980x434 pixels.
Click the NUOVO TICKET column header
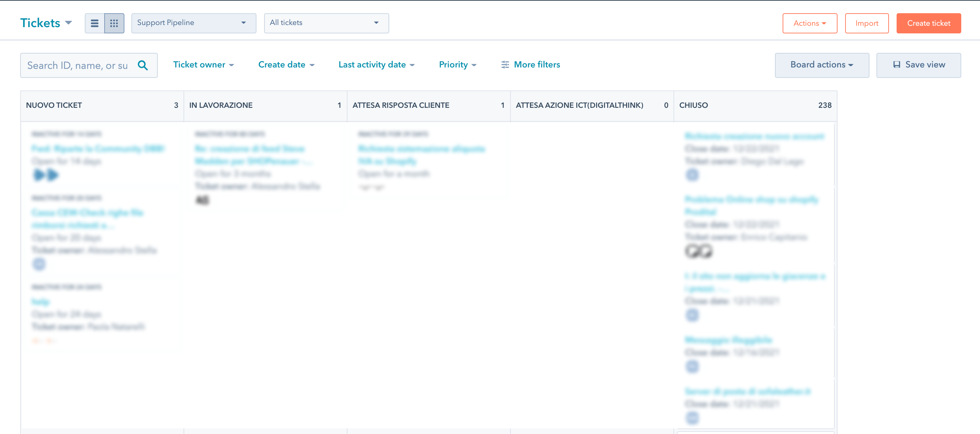tap(102, 105)
